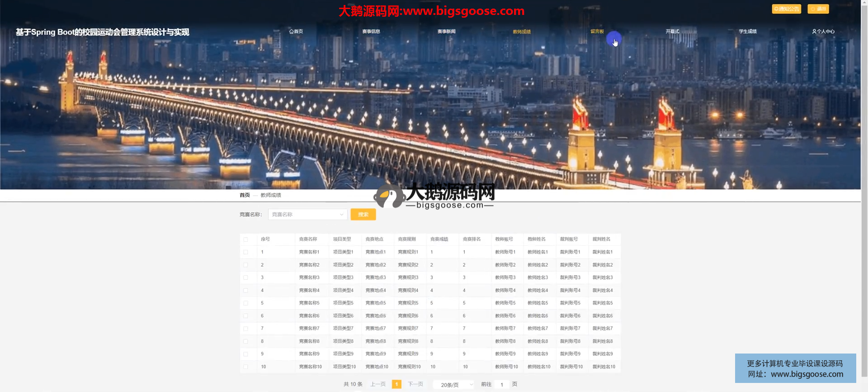868x392 pixels.
Task: Click the 下一页 next page button
Action: coord(415,384)
